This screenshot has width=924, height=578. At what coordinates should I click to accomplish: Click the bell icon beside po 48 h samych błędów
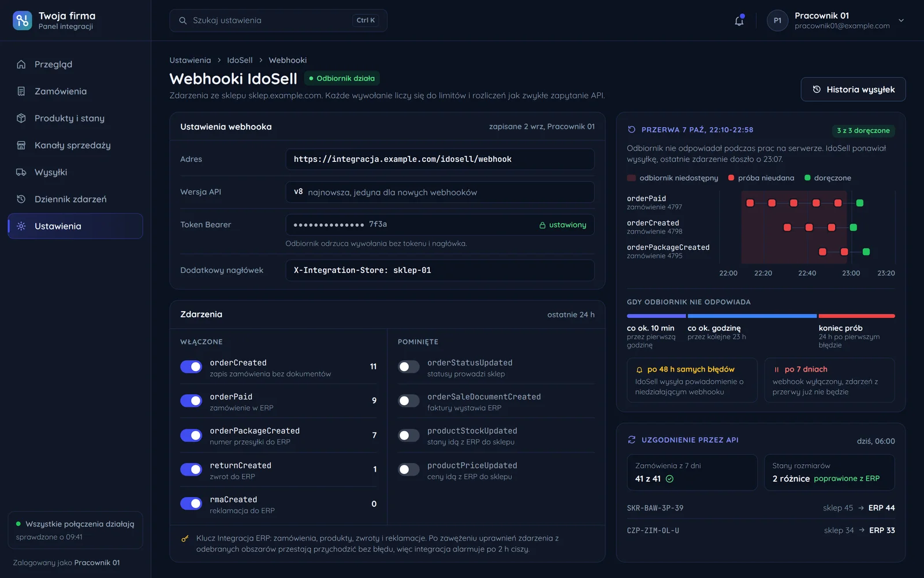click(x=639, y=370)
